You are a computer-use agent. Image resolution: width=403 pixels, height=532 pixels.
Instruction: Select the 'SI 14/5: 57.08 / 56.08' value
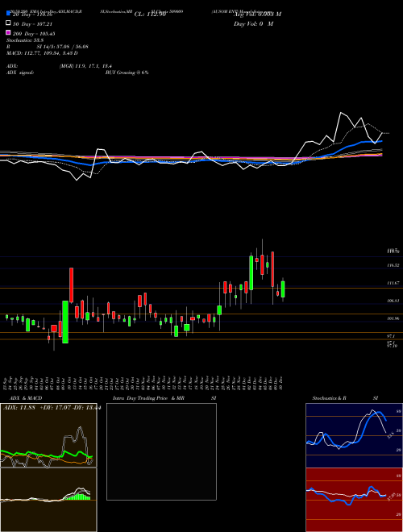point(62,46)
